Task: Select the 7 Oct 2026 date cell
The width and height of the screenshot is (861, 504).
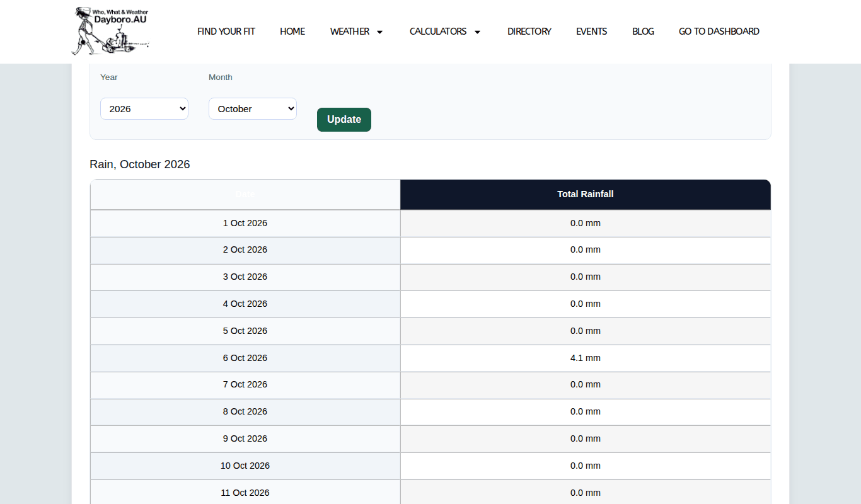Action: tap(245, 385)
